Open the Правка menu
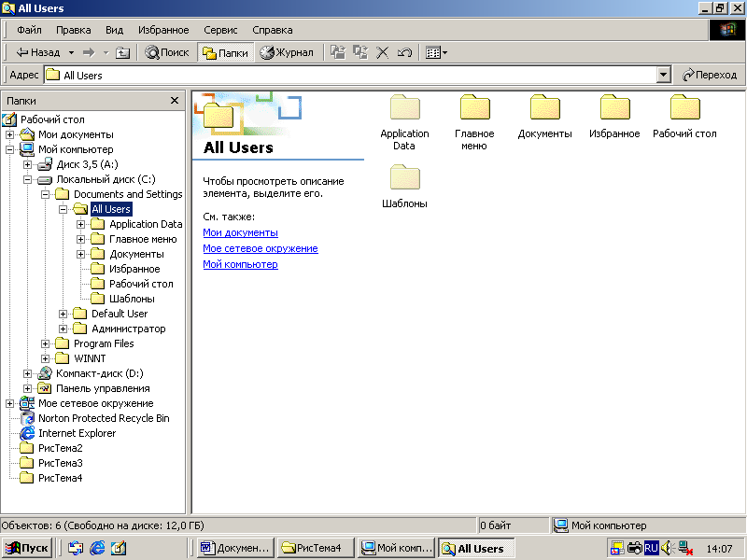This screenshot has width=747, height=560. point(74,30)
